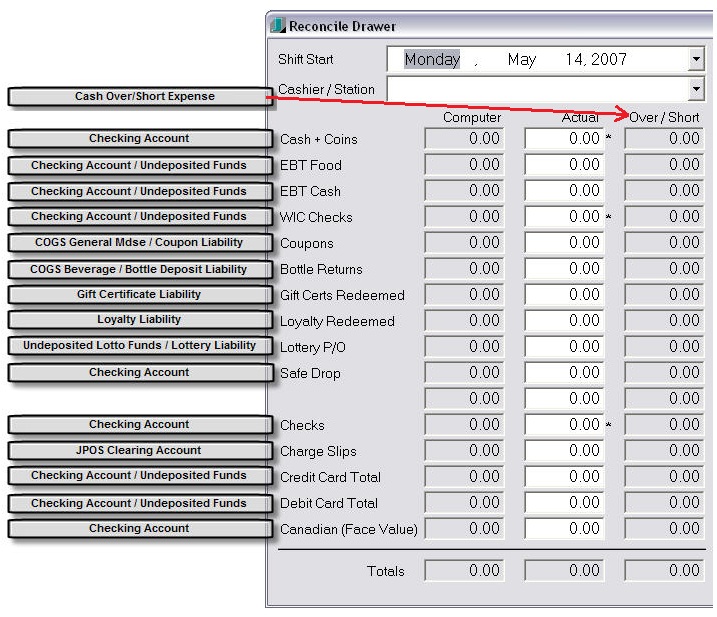Click the COGS Beverage / Bottle Deposit Liability box
This screenshot has width=717, height=617.
140,269
